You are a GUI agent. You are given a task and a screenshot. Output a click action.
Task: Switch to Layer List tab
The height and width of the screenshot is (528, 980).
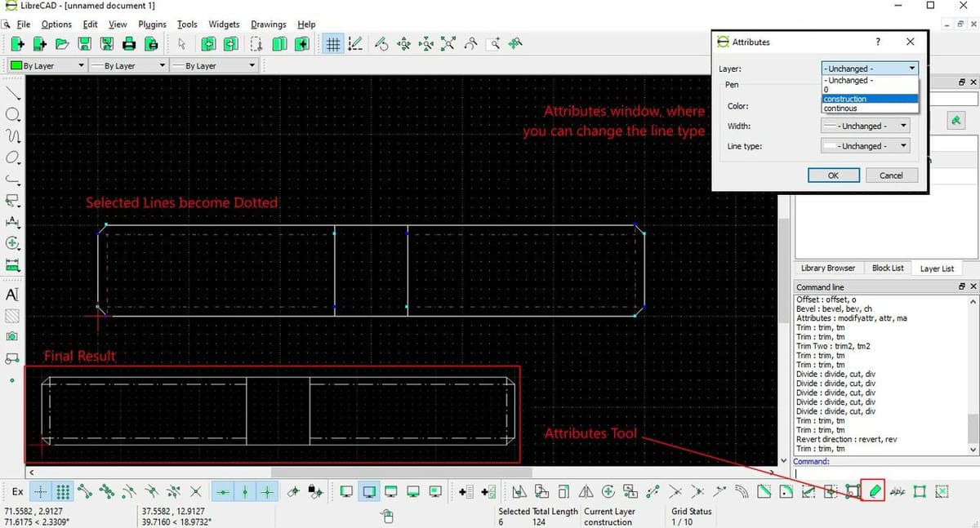937,268
